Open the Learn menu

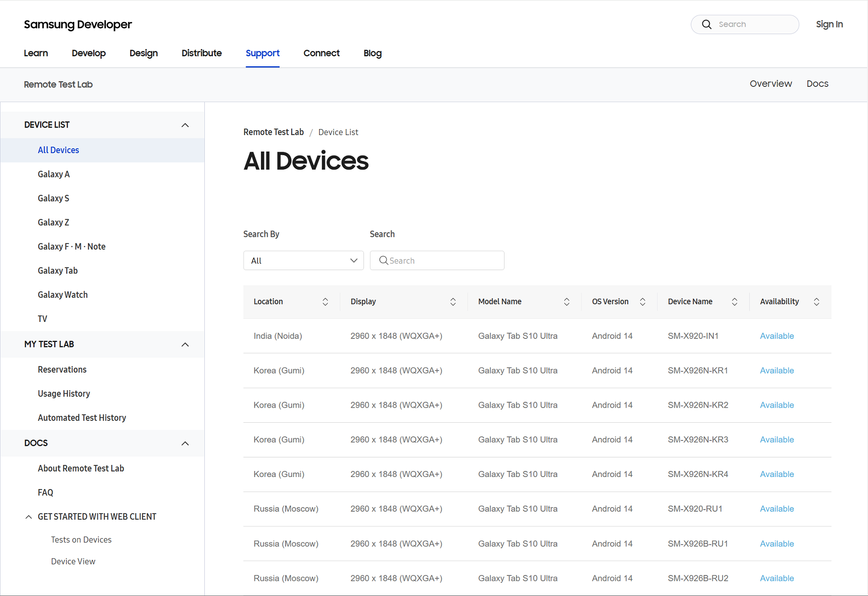36,53
